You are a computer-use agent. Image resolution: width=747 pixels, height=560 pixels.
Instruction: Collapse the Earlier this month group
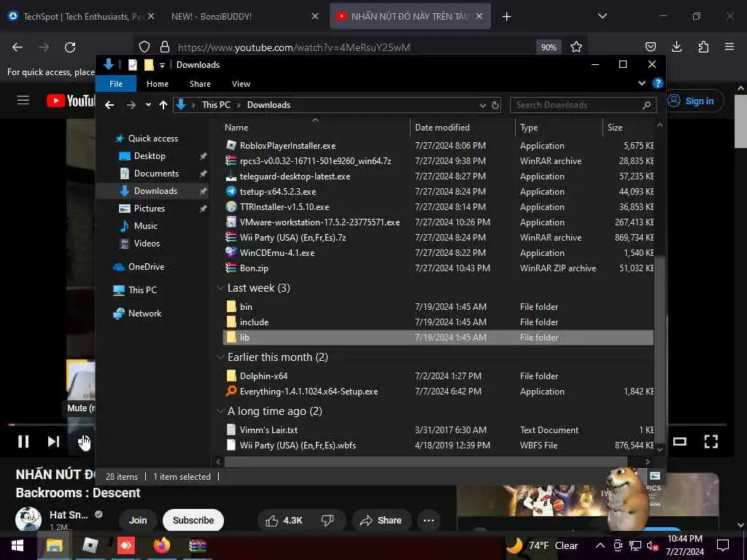(x=220, y=357)
